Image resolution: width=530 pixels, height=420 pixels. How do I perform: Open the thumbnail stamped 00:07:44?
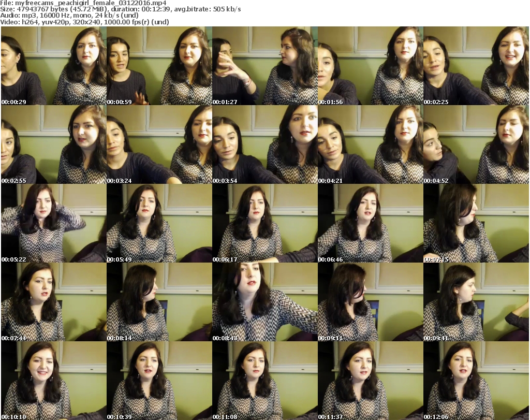coord(54,302)
